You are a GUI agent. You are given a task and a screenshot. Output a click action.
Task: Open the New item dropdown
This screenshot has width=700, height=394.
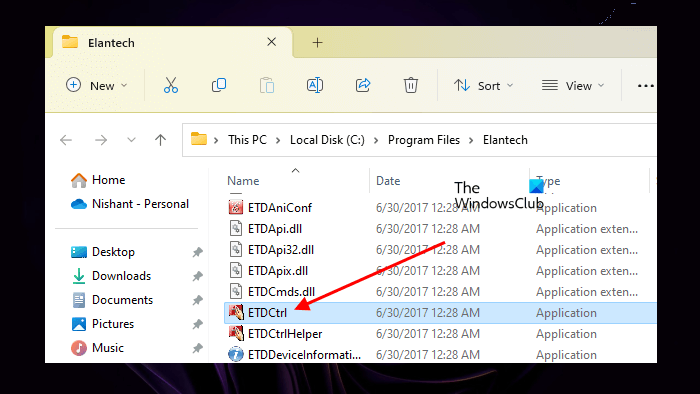pyautogui.click(x=96, y=85)
